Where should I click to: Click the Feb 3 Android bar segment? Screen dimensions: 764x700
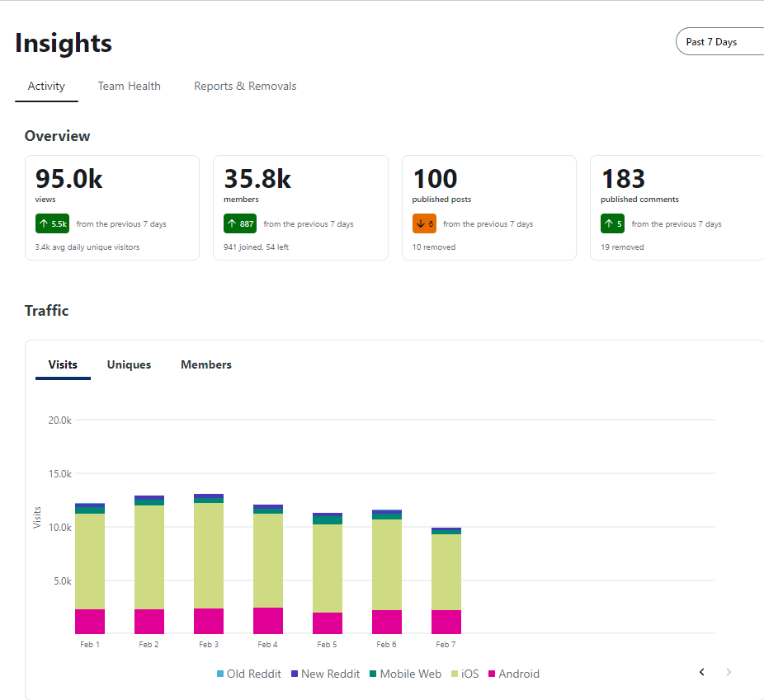pyautogui.click(x=209, y=621)
